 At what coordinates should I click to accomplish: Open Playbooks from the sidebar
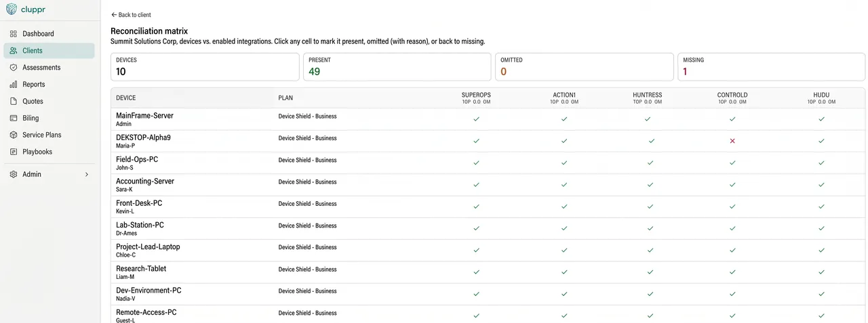pyautogui.click(x=37, y=152)
